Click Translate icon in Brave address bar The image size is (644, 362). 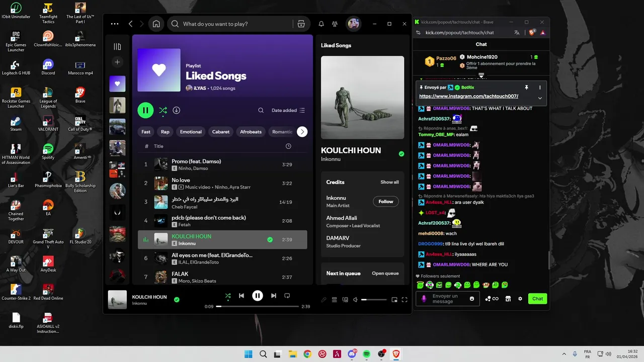[x=517, y=33]
